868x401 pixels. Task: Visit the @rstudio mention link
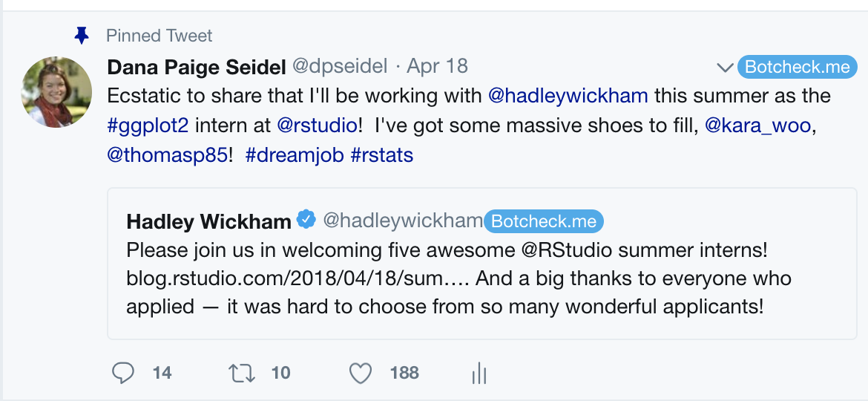coord(318,125)
